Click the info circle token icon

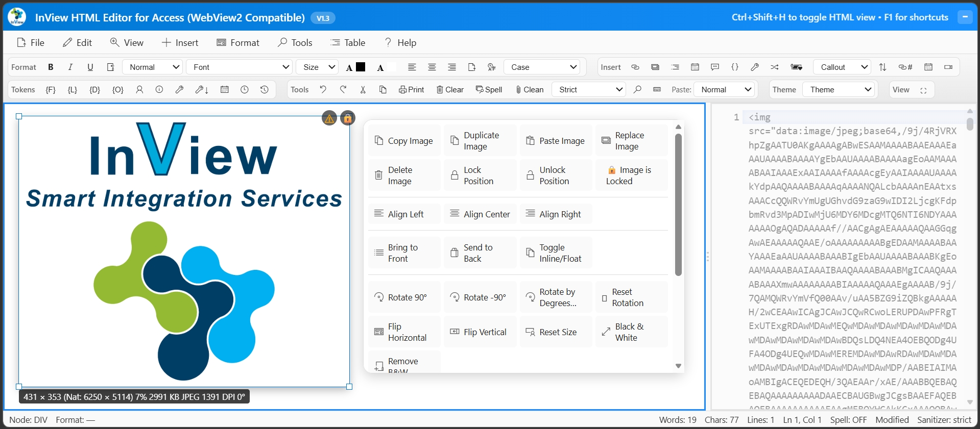[159, 90]
